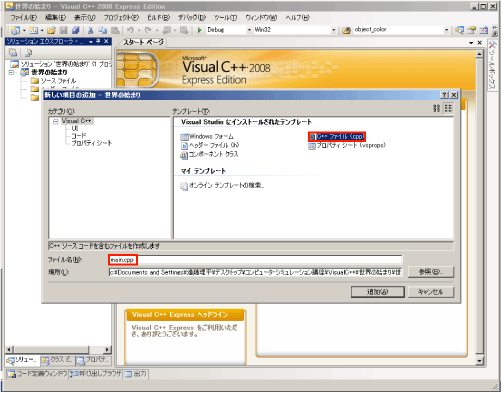Screen dimensions: 501x393
Task: Switch to the スタート ページ tab
Action: click(144, 42)
